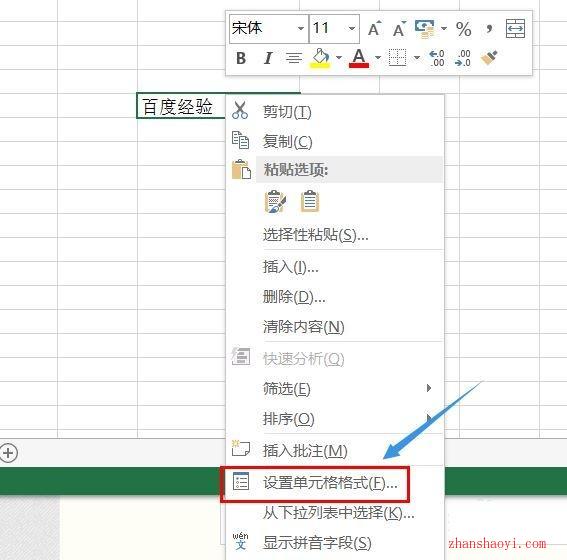Toggle Italic in the mini toolbar

pyautogui.click(x=268, y=58)
